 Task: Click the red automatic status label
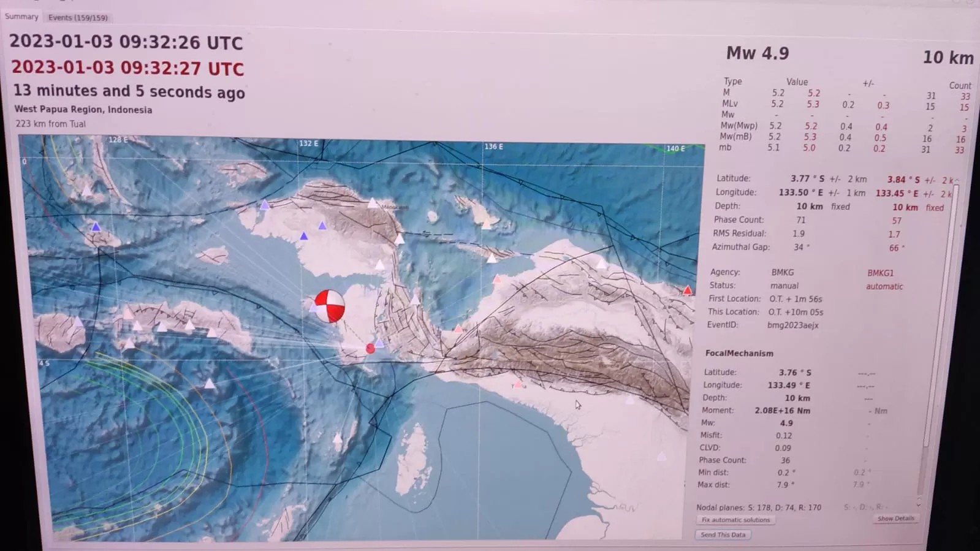click(884, 286)
